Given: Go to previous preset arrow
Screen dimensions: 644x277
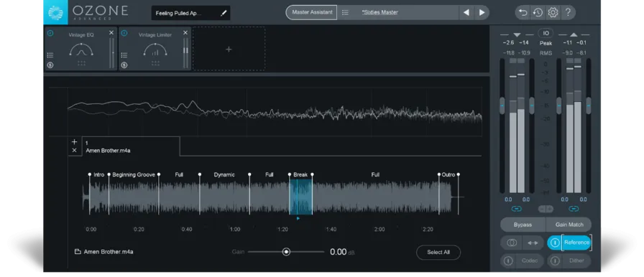Looking at the screenshot, I should coord(466,13).
